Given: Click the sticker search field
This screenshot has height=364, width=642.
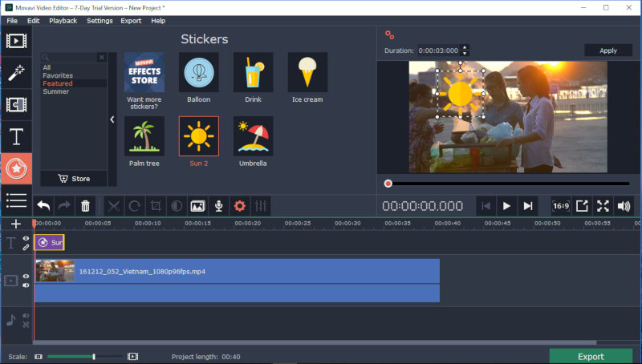Looking at the screenshot, I should [73, 57].
